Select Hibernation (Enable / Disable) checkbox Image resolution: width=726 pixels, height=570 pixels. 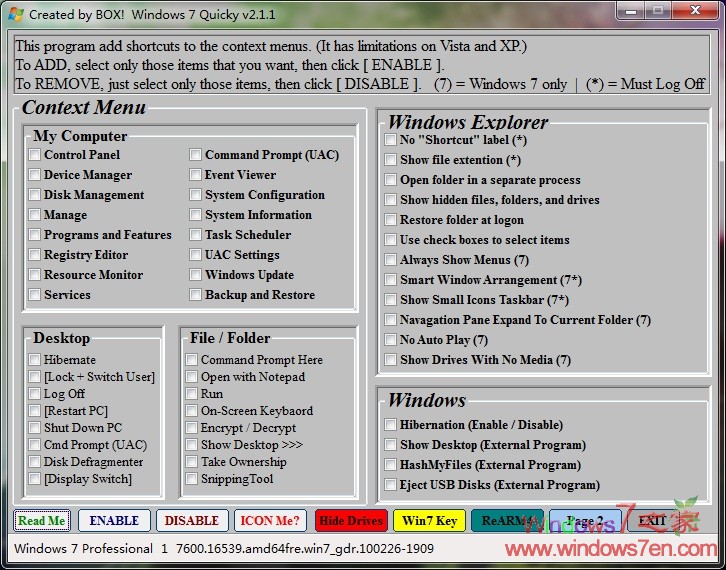[391, 425]
